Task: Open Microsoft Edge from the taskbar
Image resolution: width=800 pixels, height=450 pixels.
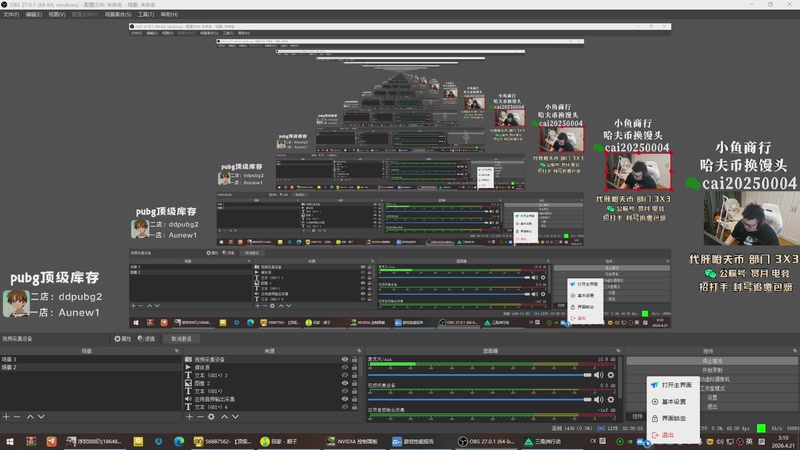Action: (179, 441)
